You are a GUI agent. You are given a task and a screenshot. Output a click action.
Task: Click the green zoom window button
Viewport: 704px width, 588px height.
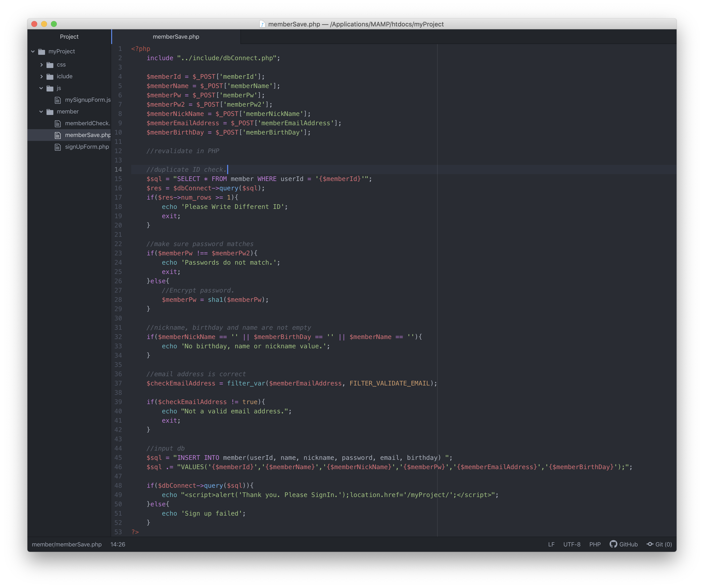pos(54,24)
